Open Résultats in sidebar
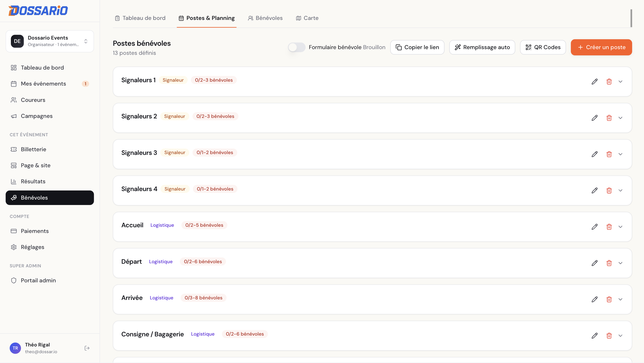The width and height of the screenshot is (644, 363). 50,182
